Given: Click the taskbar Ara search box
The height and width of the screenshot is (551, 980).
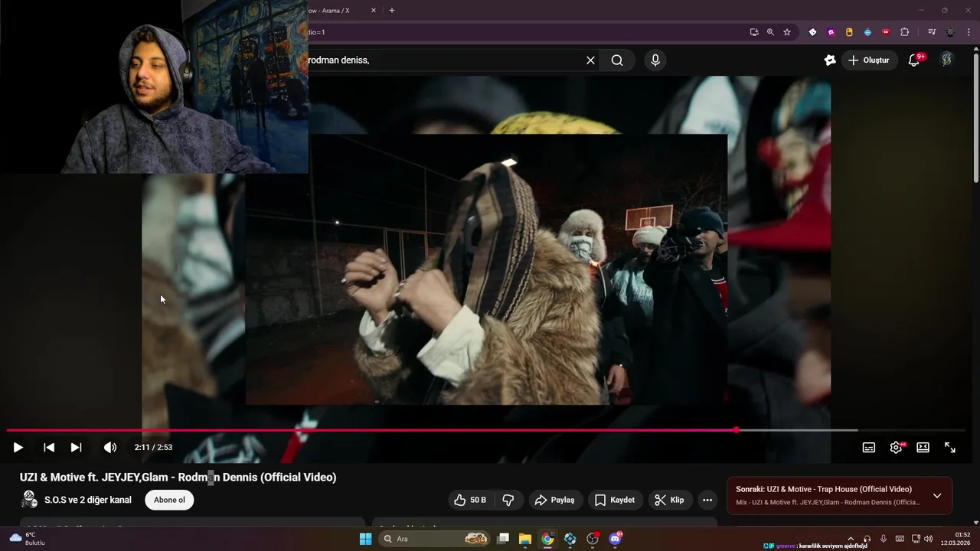Looking at the screenshot, I should 434,539.
